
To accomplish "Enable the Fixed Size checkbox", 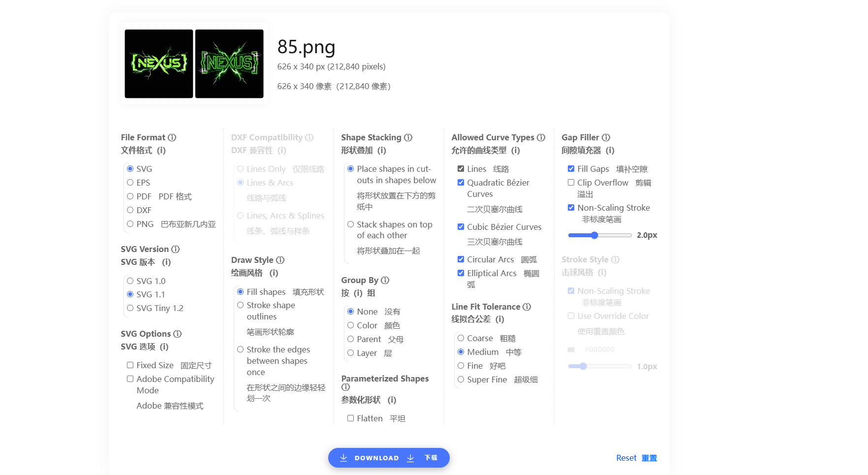I will (x=130, y=365).
